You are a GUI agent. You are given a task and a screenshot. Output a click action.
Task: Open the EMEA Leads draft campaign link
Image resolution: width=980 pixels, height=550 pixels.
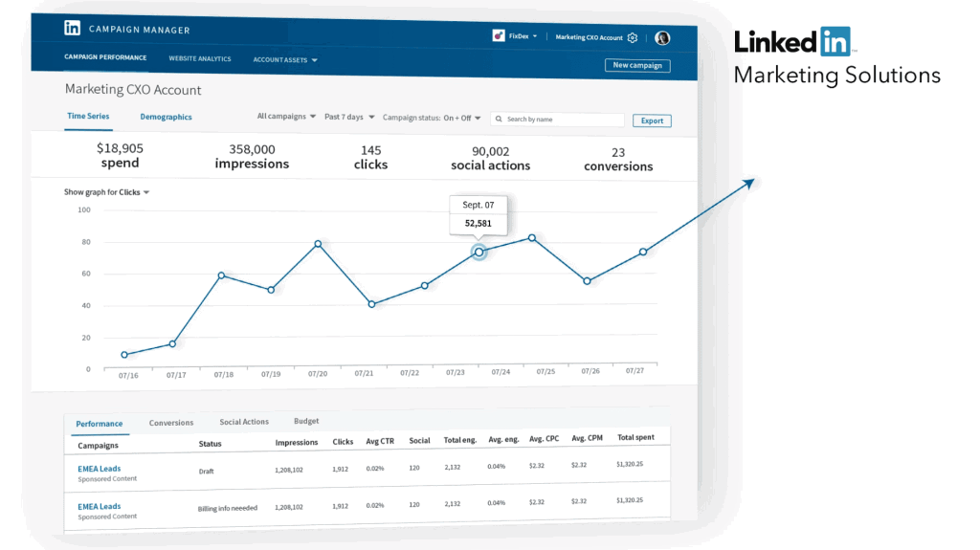click(100, 469)
